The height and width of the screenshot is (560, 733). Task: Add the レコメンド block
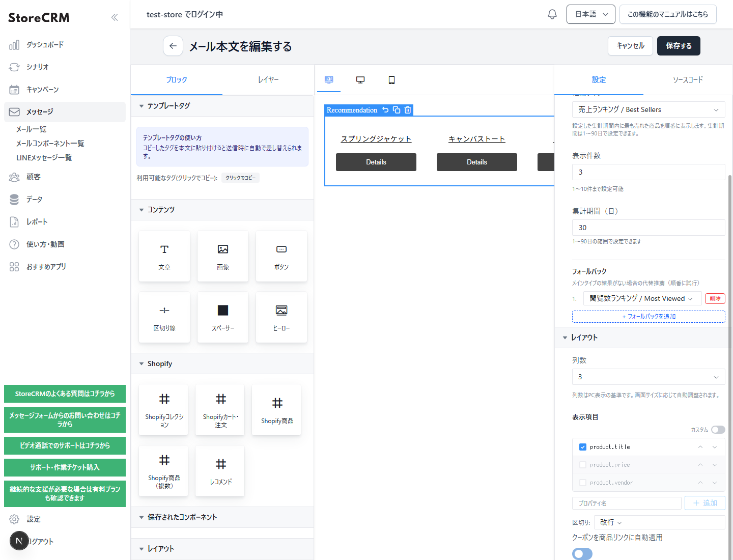click(x=220, y=471)
